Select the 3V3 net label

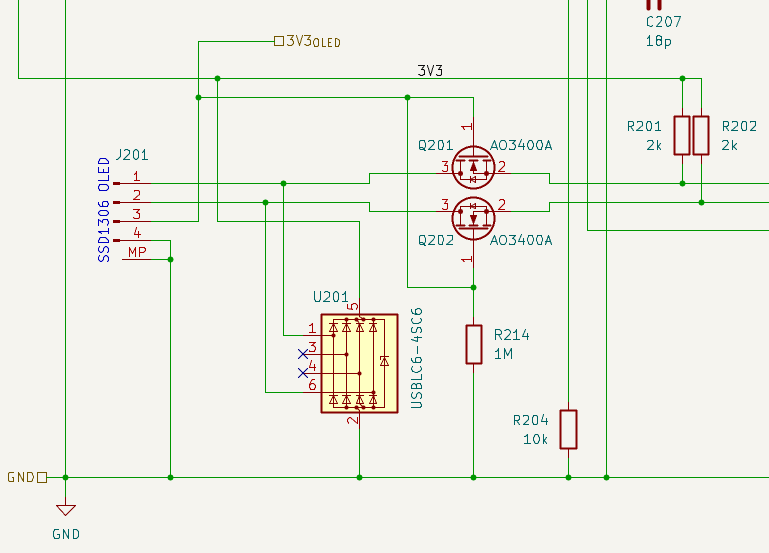coord(430,71)
